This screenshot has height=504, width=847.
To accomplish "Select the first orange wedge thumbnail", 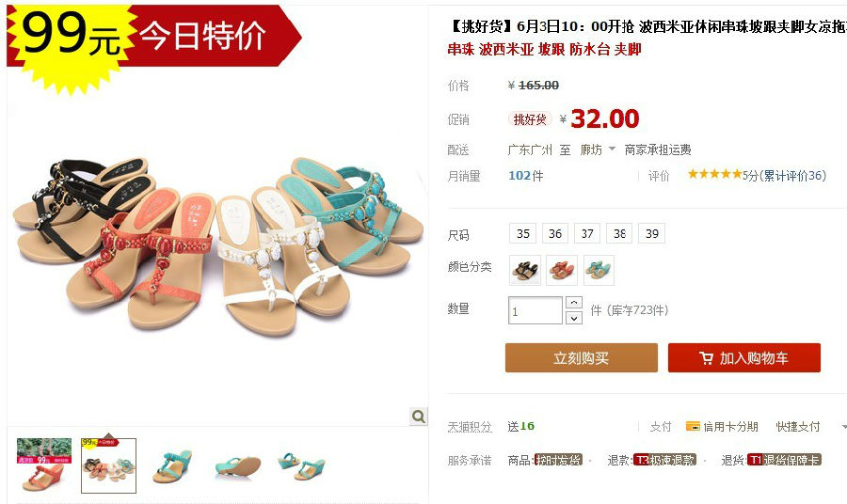I will tap(44, 465).
